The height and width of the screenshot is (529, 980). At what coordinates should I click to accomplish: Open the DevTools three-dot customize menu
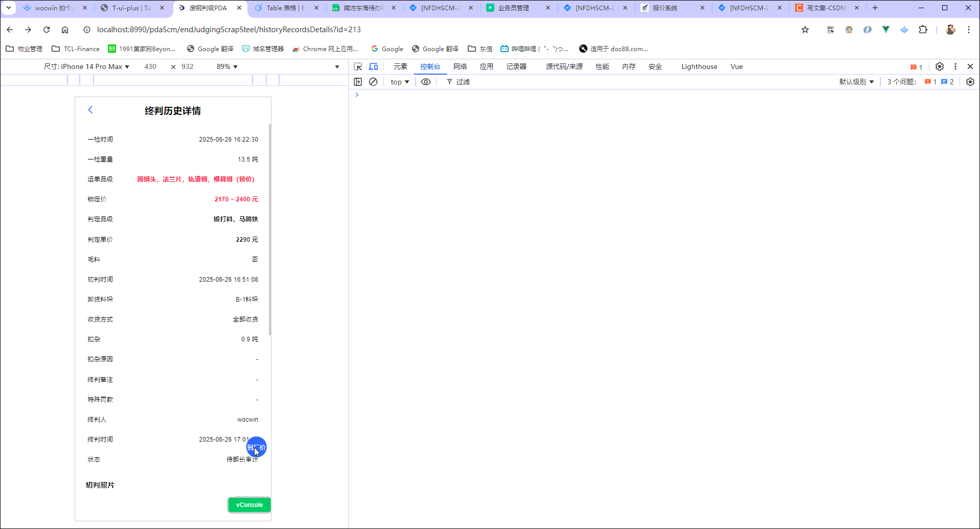click(955, 66)
